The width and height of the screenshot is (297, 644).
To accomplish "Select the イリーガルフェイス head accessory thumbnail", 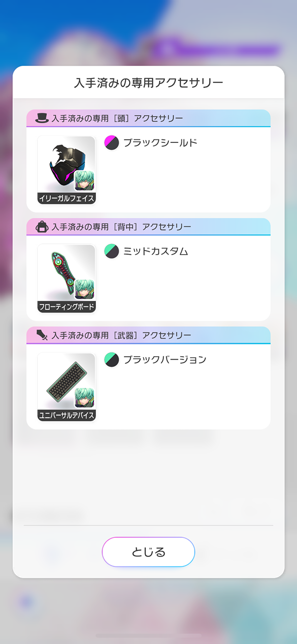I will pos(66,170).
